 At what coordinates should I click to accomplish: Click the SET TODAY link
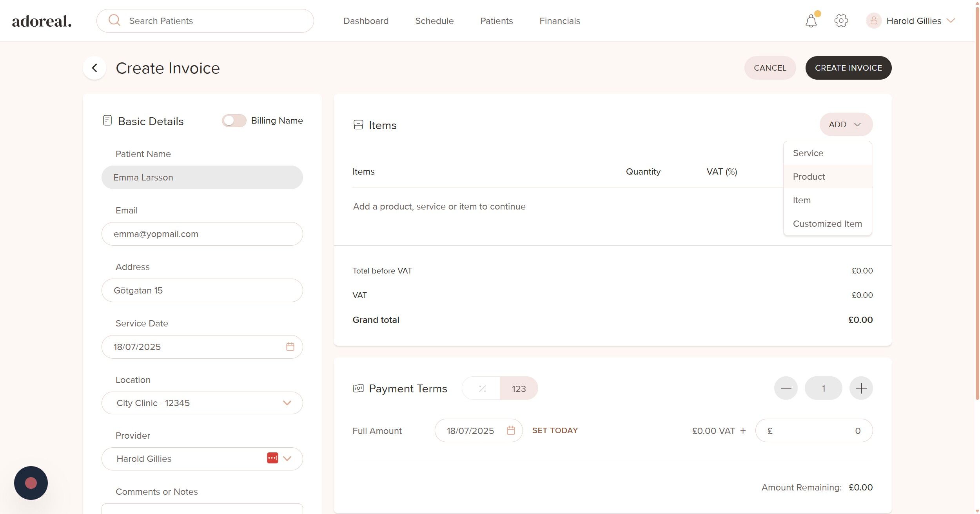555,430
